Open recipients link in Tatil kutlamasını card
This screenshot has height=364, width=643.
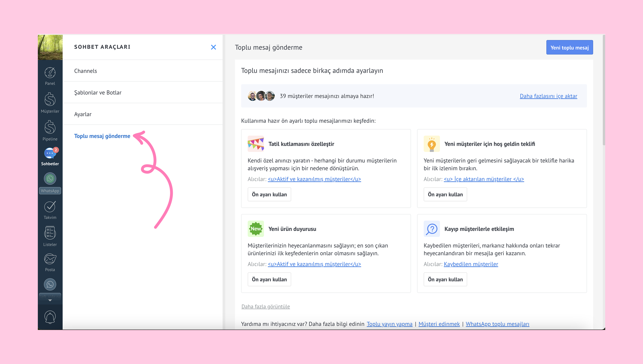pyautogui.click(x=314, y=179)
